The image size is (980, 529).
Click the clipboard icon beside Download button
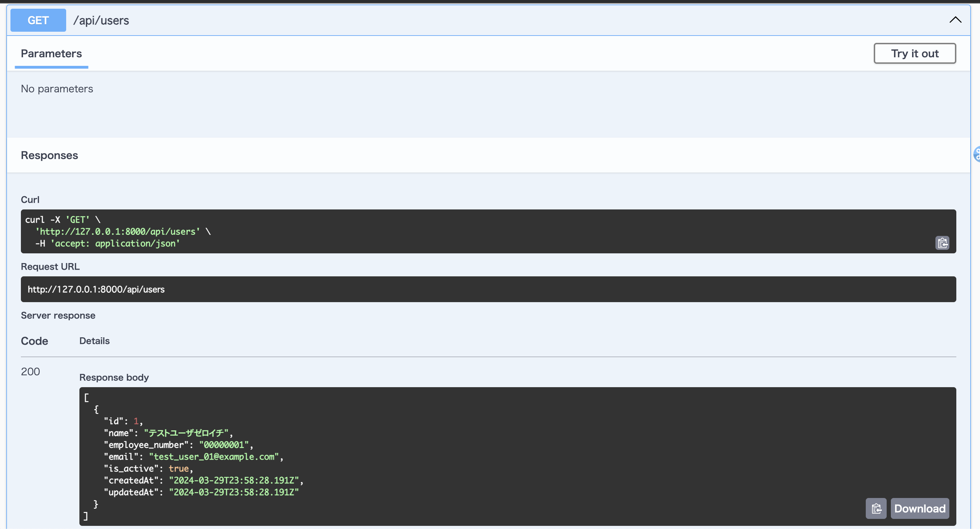pos(876,508)
